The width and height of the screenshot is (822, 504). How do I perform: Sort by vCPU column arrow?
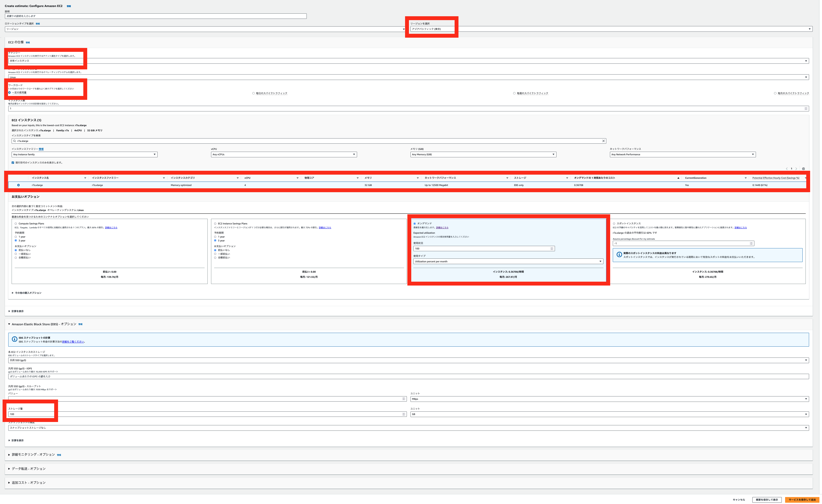[x=297, y=178]
